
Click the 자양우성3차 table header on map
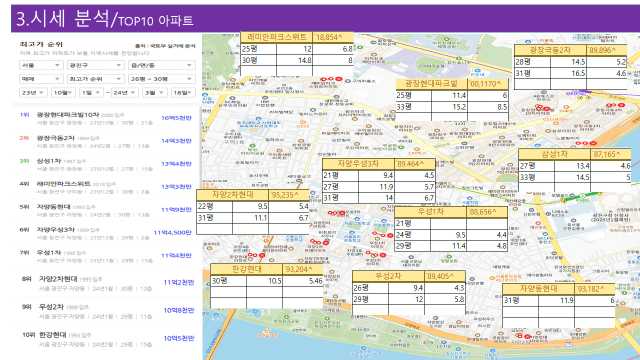[x=358, y=164]
